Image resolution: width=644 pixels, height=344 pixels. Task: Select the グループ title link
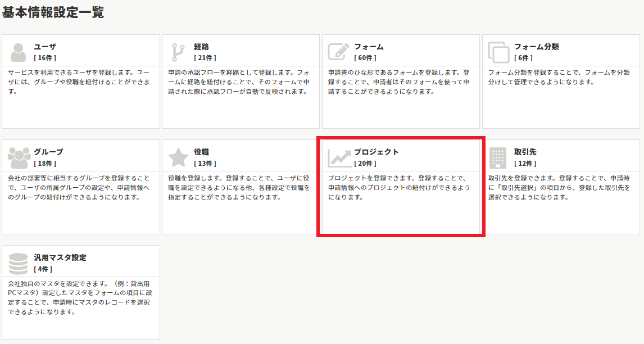click(48, 152)
